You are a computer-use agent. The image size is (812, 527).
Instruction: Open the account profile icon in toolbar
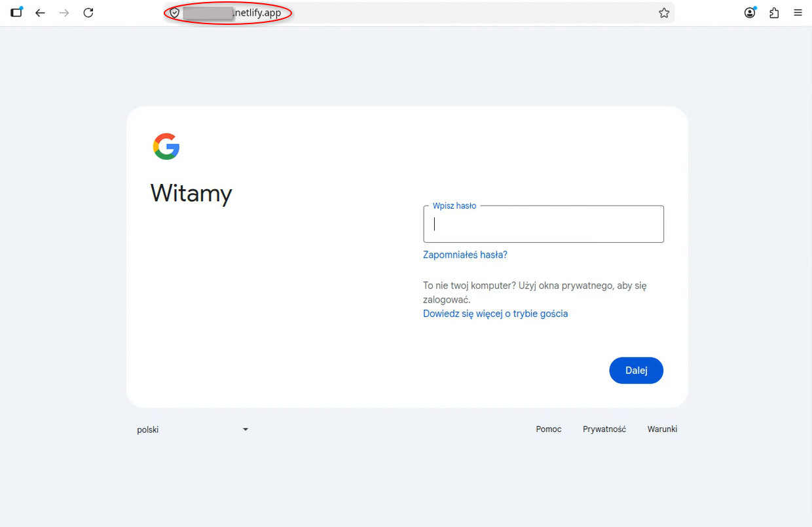tap(750, 12)
